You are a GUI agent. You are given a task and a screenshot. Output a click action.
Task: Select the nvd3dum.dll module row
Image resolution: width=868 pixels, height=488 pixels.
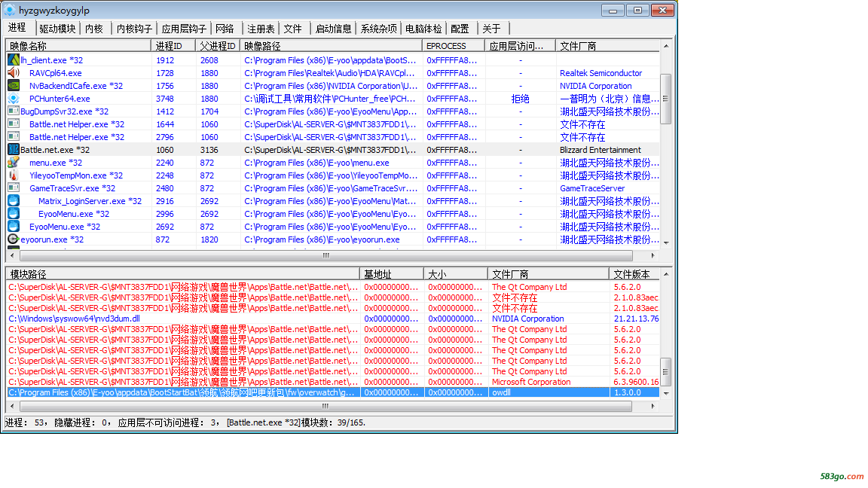click(x=333, y=319)
